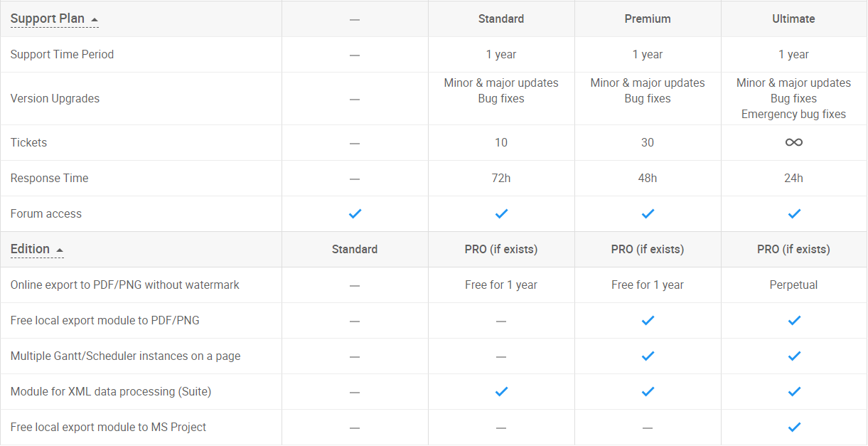This screenshot has width=868, height=446.
Task: Click Ultimate checkmark for multiple Gantt/Scheduler instances
Action: coord(794,356)
